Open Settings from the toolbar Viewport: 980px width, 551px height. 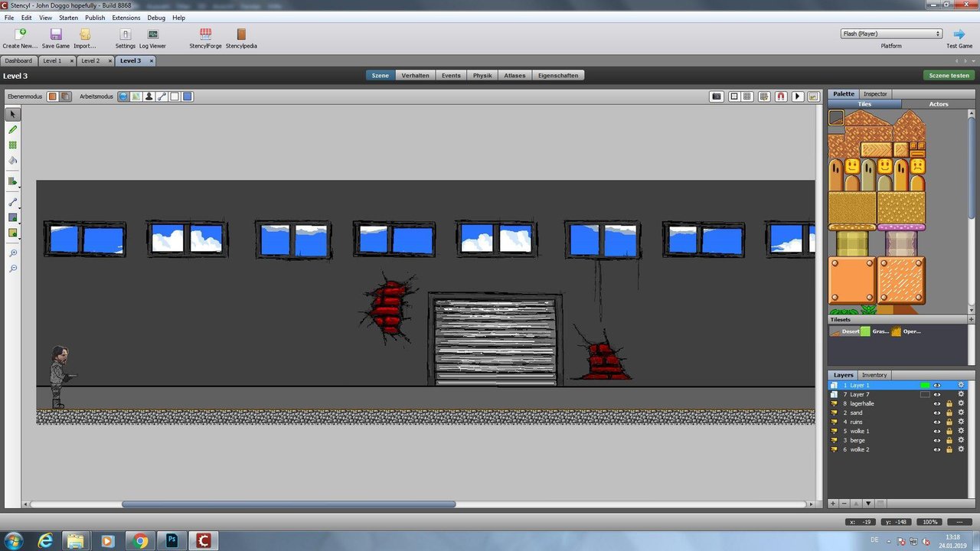coord(126,38)
